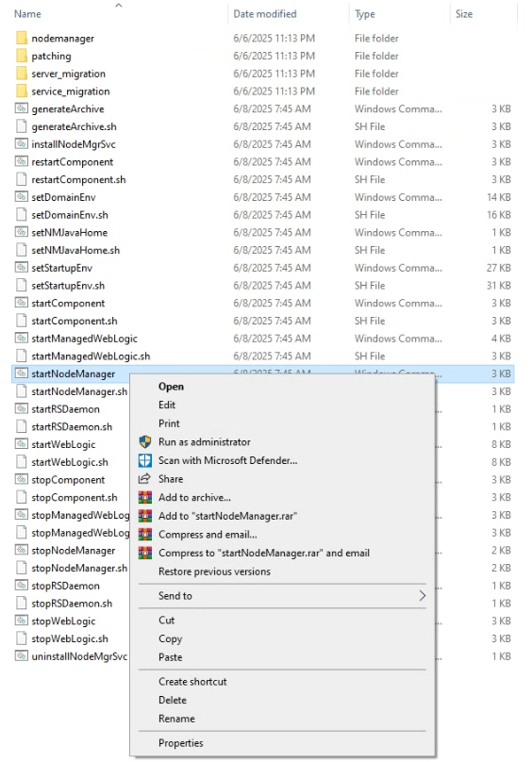Click the WinRAR icon beside Add to archive
This screenshot has height=762, width=532.
click(x=145, y=497)
